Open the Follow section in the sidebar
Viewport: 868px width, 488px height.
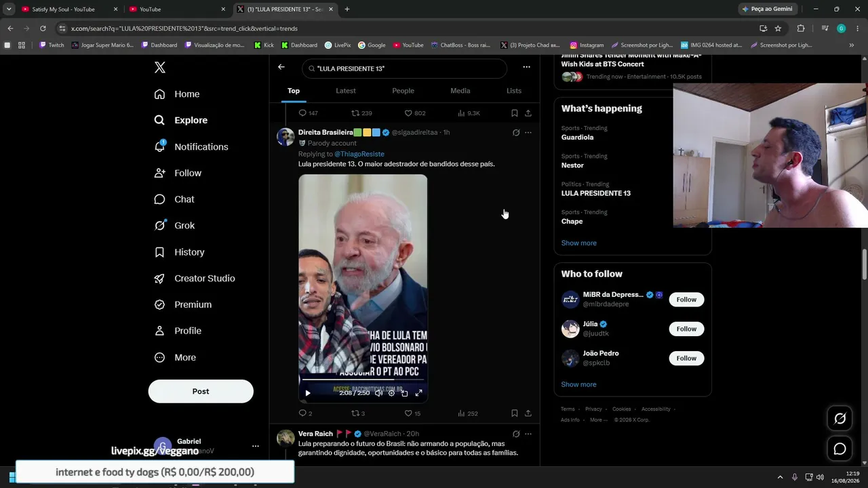click(178, 173)
